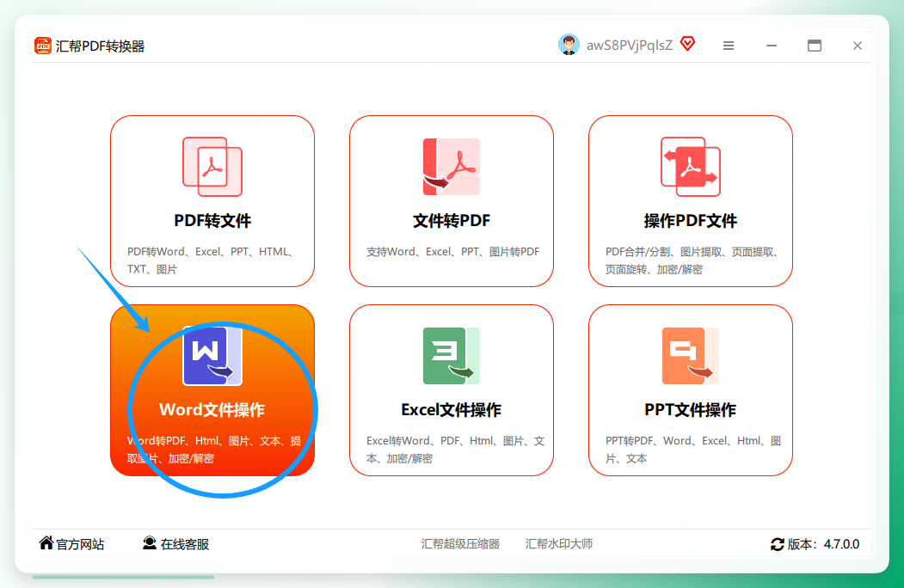Click the red VIP diamond badge

687,44
